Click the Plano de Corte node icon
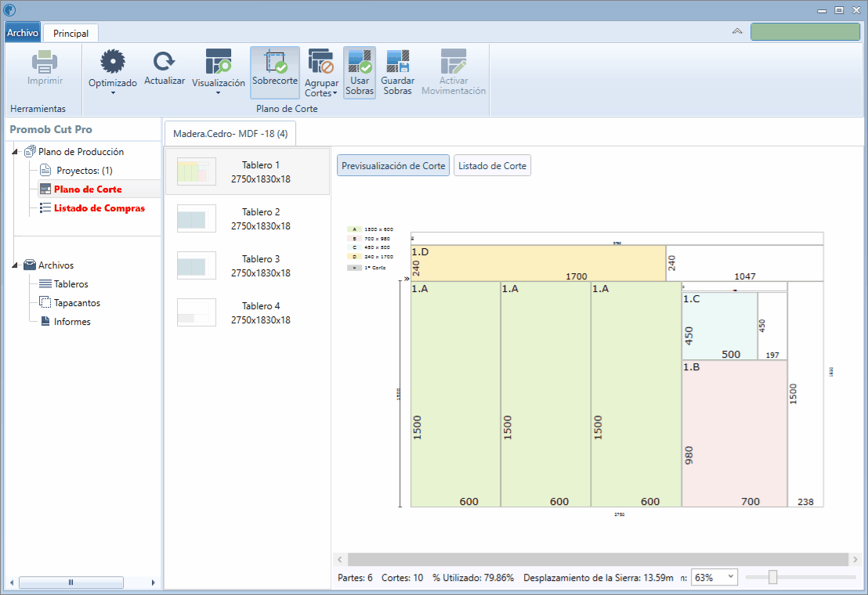 tap(45, 189)
